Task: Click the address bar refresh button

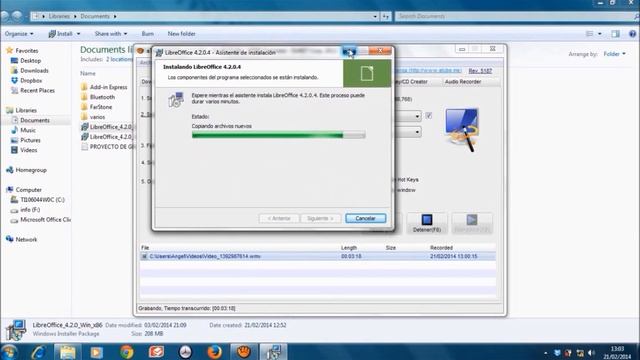Action: (x=386, y=16)
